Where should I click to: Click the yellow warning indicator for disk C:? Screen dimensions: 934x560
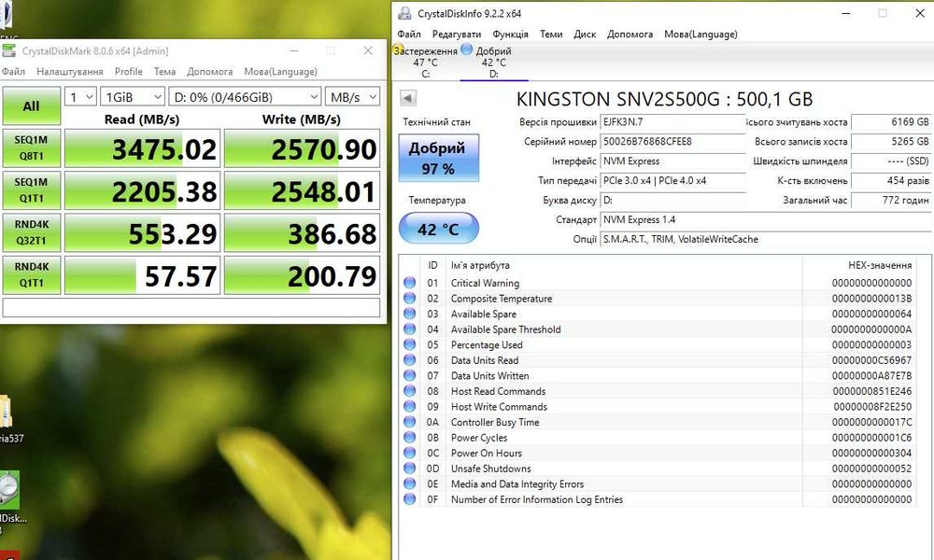[397, 49]
